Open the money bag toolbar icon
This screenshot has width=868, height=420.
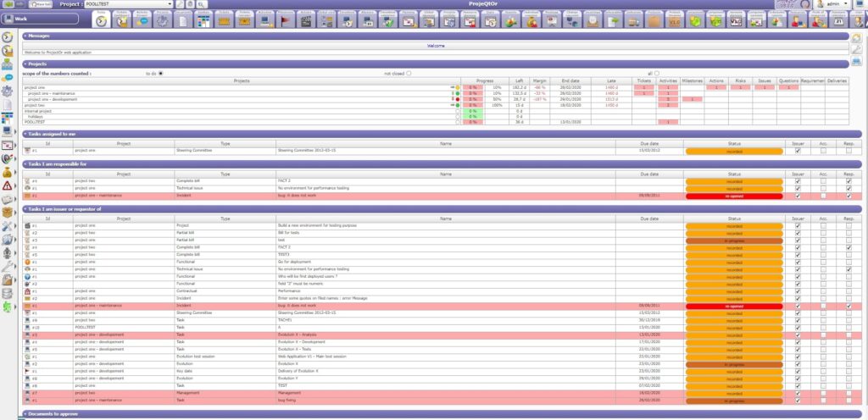click(531, 20)
